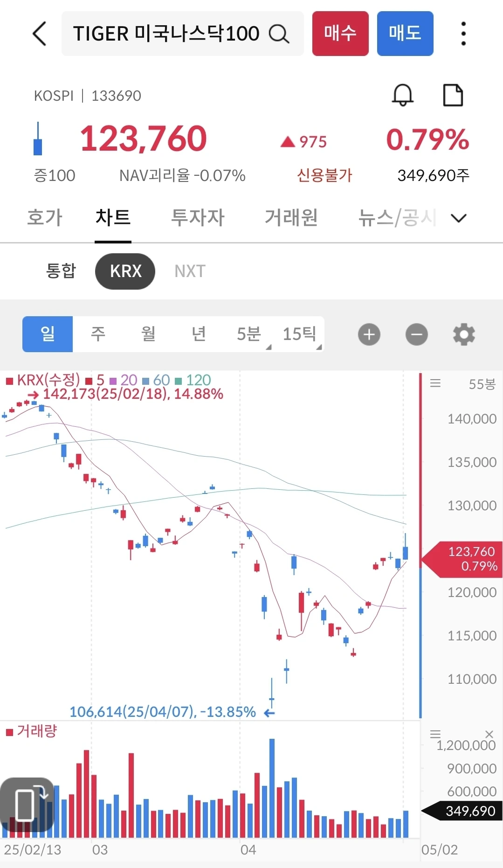The width and height of the screenshot is (503, 868).
Task: Tap the back arrow icon
Action: click(40, 34)
